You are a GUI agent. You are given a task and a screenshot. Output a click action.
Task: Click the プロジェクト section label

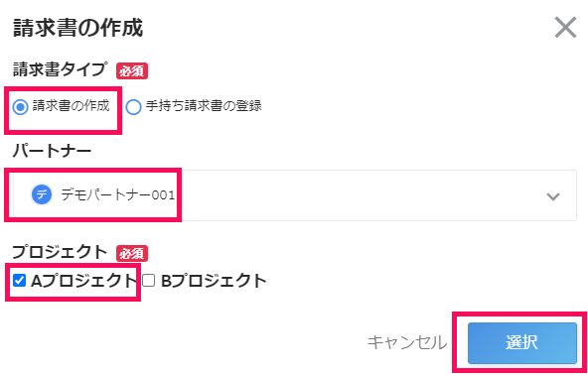pos(61,252)
